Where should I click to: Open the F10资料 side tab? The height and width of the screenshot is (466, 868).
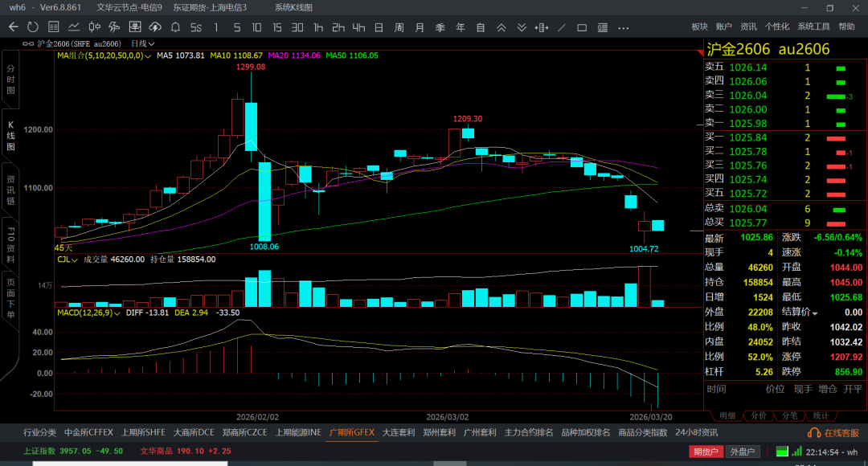(x=10, y=244)
